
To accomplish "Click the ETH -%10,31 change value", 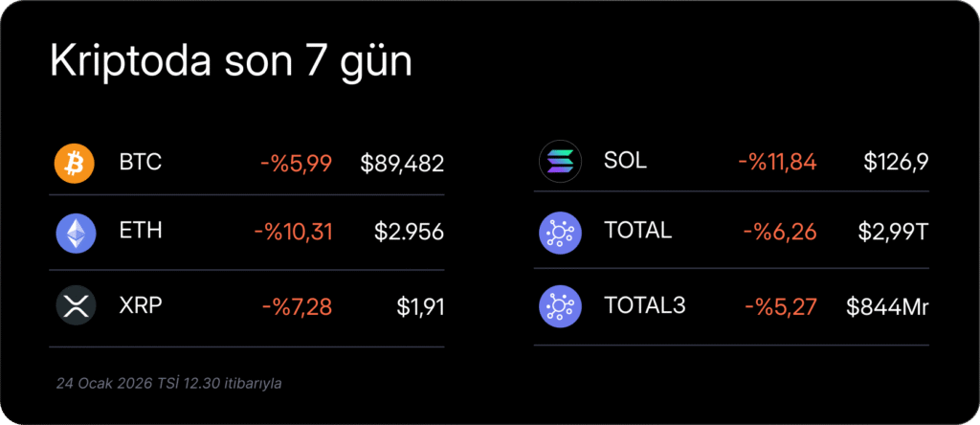I will [x=293, y=231].
